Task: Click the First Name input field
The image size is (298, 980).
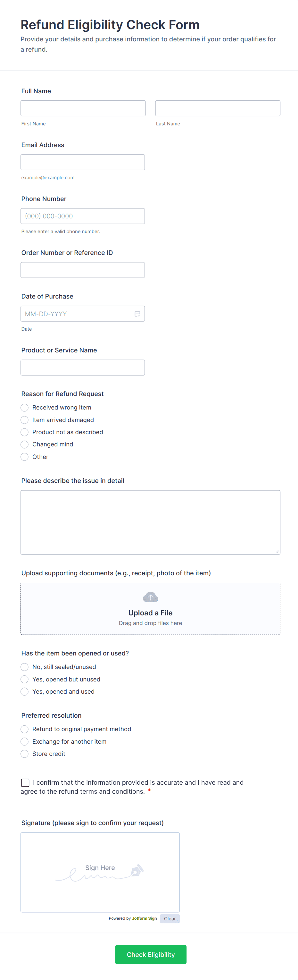Action: click(83, 108)
